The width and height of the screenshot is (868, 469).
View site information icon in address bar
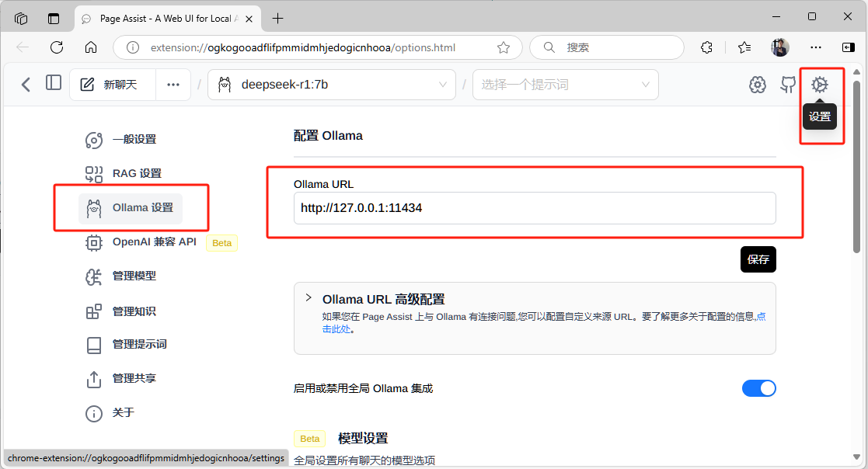tap(133, 47)
